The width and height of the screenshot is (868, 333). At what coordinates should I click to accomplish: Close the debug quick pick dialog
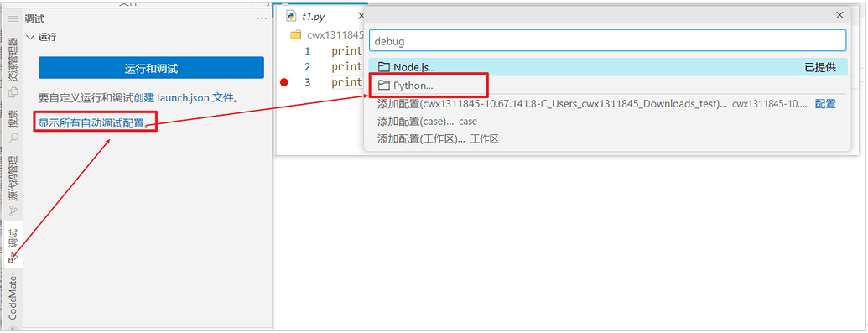click(x=839, y=15)
